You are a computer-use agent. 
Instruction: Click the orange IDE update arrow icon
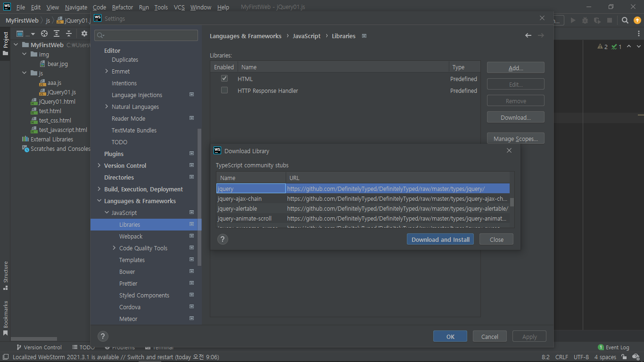coord(637,20)
